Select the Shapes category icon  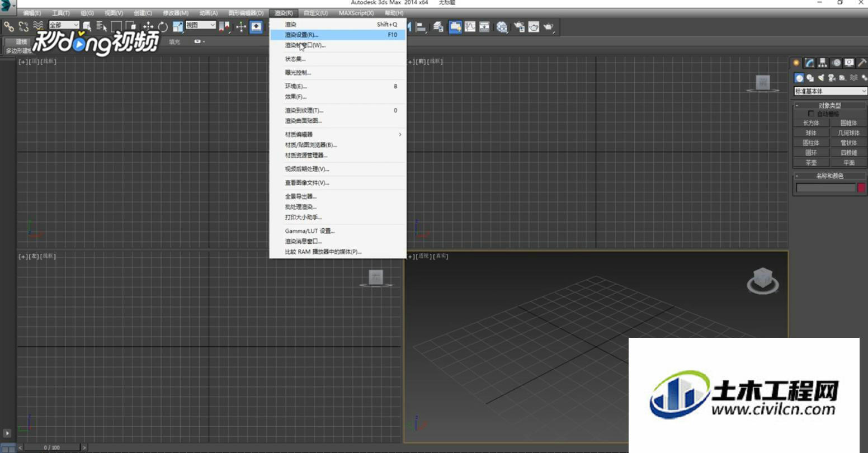pyautogui.click(x=810, y=78)
